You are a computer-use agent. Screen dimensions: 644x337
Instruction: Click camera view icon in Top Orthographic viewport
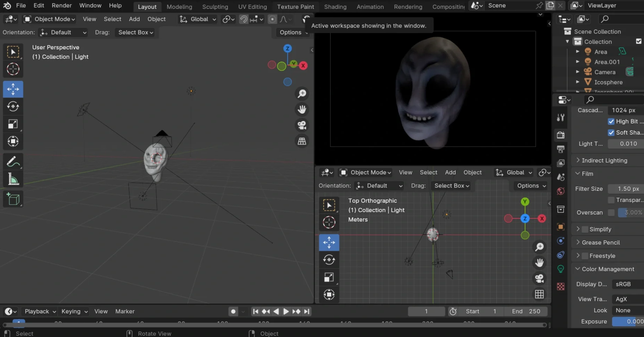click(x=539, y=278)
